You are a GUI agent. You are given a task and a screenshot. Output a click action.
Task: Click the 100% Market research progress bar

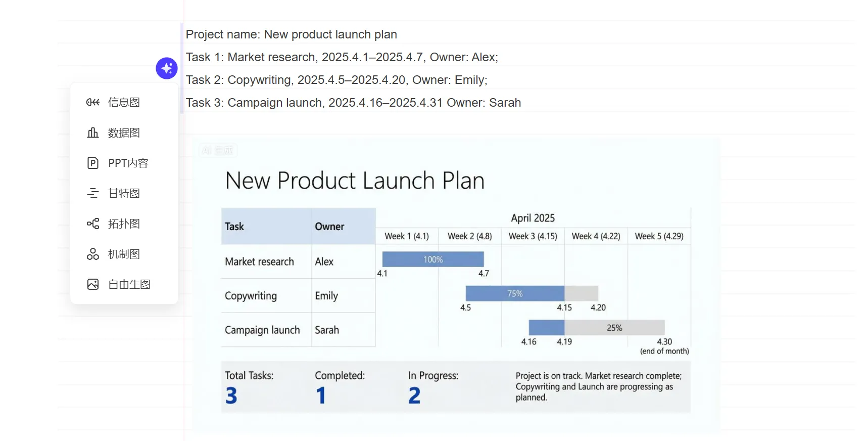[x=433, y=259]
